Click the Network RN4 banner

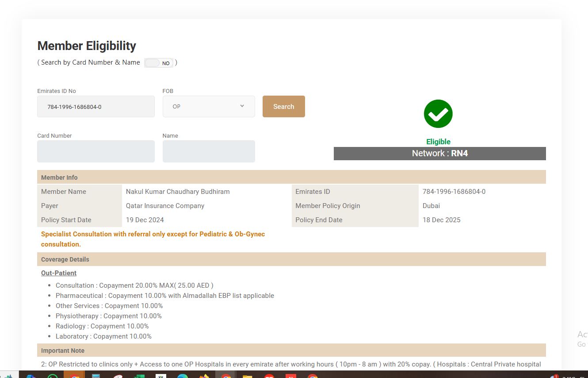pyautogui.click(x=439, y=154)
